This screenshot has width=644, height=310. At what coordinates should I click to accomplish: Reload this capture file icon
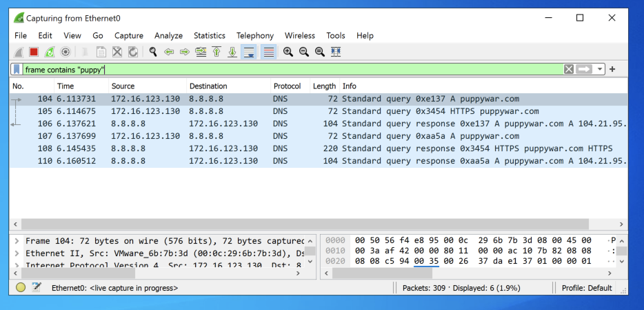click(x=132, y=52)
